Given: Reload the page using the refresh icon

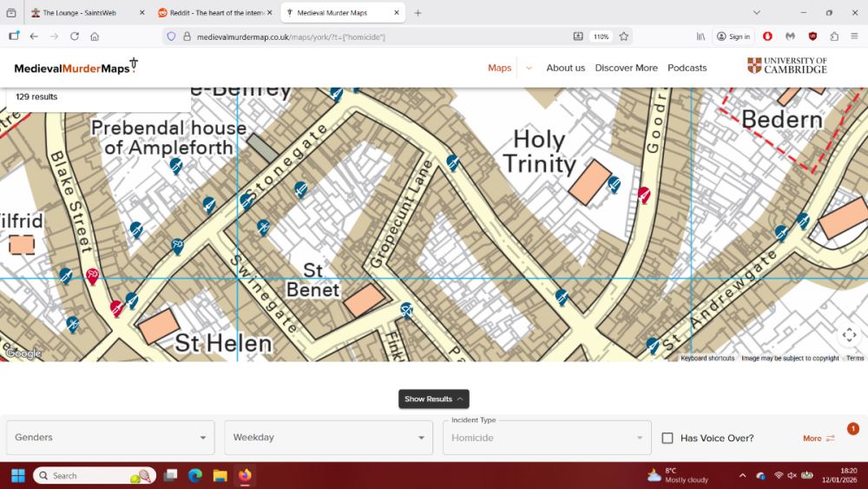Looking at the screenshot, I should [x=75, y=36].
